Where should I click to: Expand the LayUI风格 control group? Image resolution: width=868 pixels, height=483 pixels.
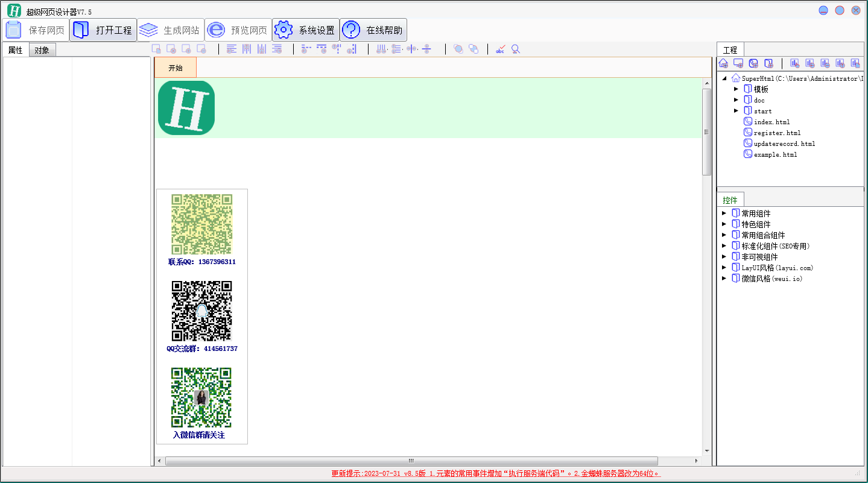point(724,267)
